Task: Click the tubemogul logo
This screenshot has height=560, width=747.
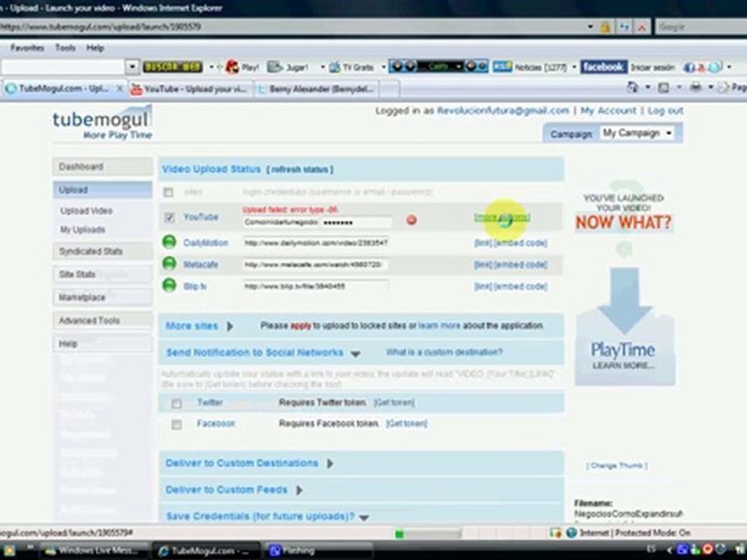Action: [102, 123]
